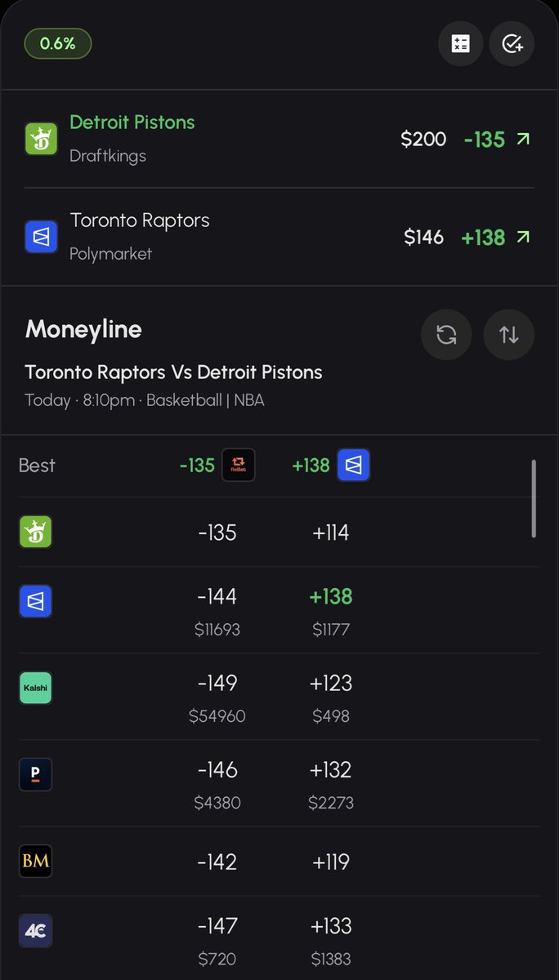Select the -144 Polymarket odds

click(217, 596)
